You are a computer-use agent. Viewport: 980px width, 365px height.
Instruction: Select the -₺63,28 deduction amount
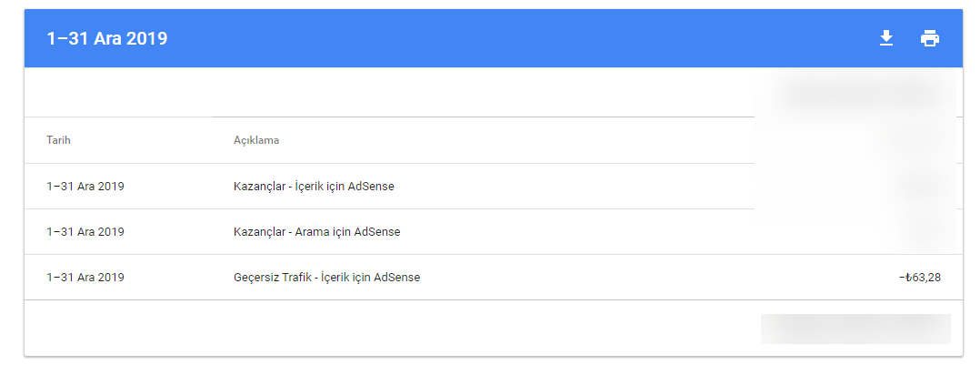(919, 278)
